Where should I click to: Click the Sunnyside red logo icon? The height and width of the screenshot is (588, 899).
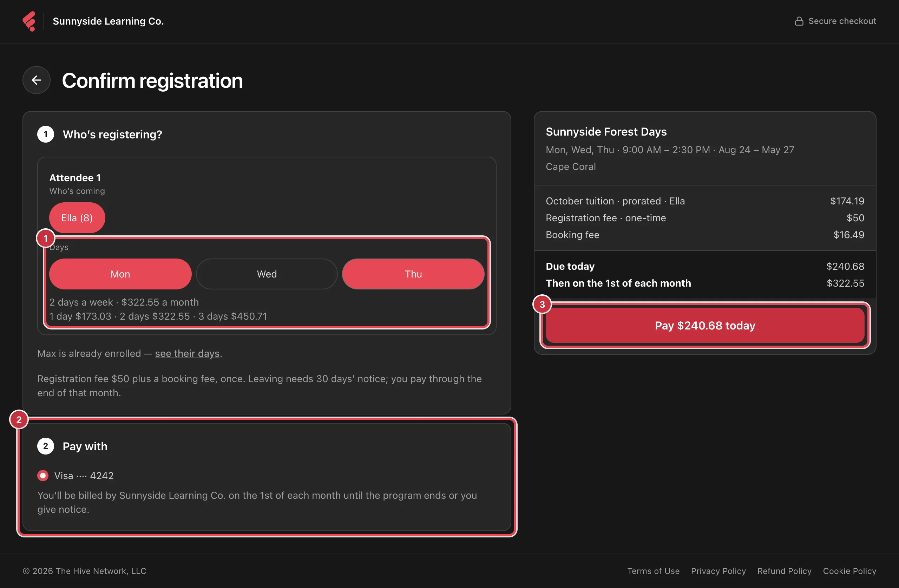(x=29, y=21)
